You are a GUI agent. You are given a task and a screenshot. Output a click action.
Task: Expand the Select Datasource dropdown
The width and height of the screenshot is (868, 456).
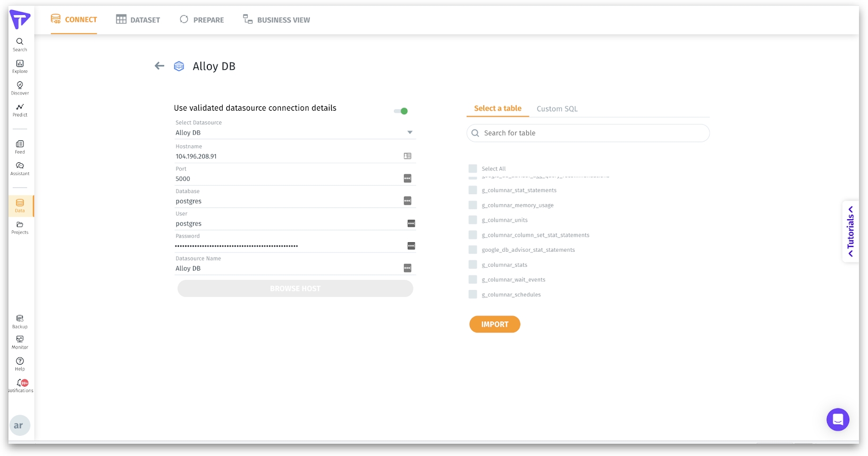409,132
